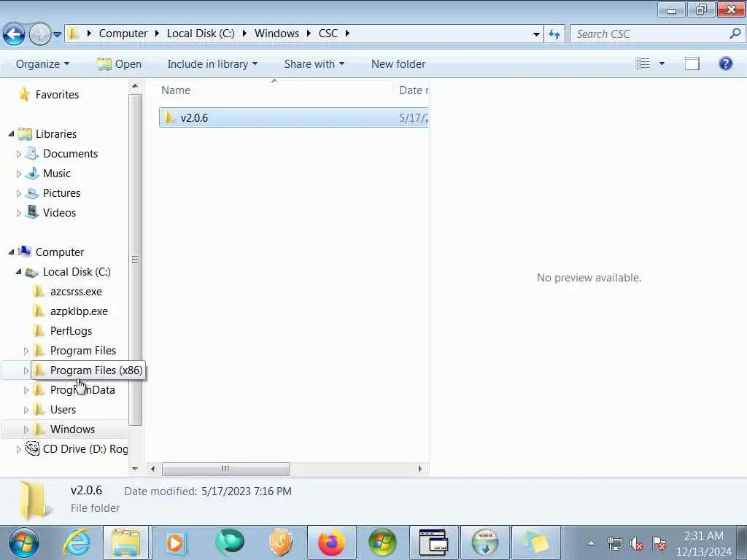Screen dimensions: 747x560
Task: Click CSC in the address breadcrumb
Action: click(328, 34)
